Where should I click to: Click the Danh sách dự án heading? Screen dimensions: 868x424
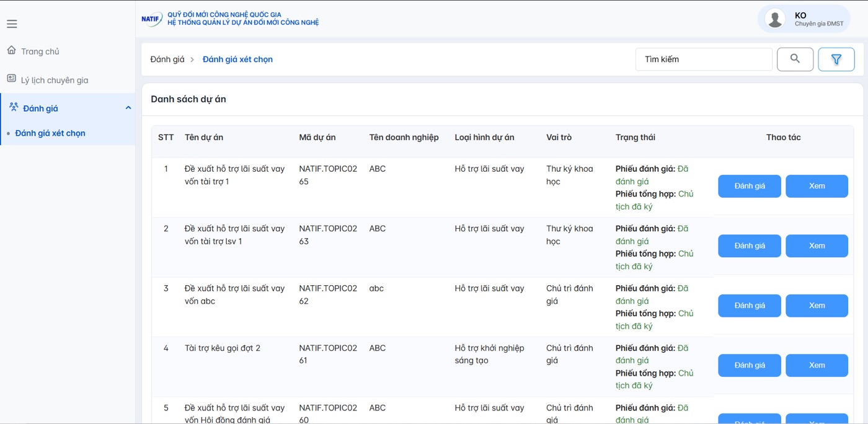188,99
